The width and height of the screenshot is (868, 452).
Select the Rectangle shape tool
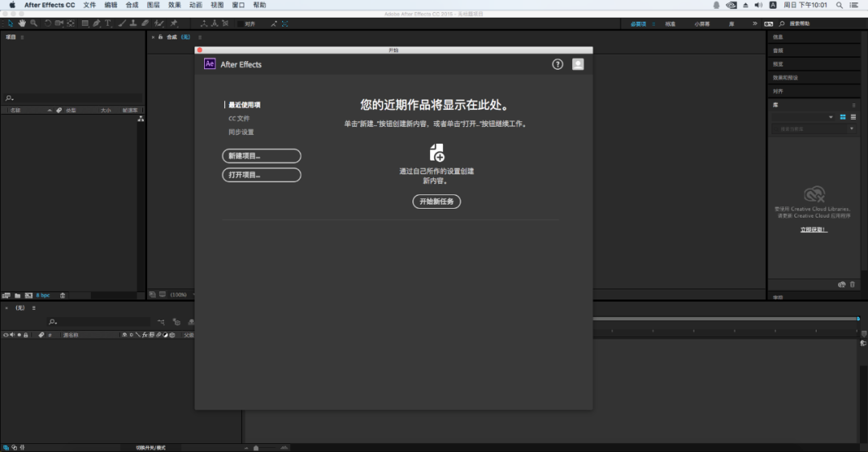tap(84, 23)
